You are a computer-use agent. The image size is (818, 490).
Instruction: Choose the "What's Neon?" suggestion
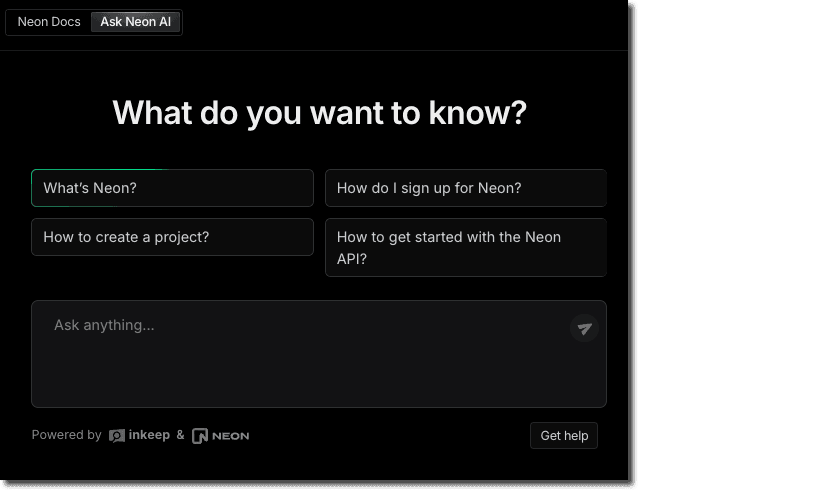click(172, 188)
